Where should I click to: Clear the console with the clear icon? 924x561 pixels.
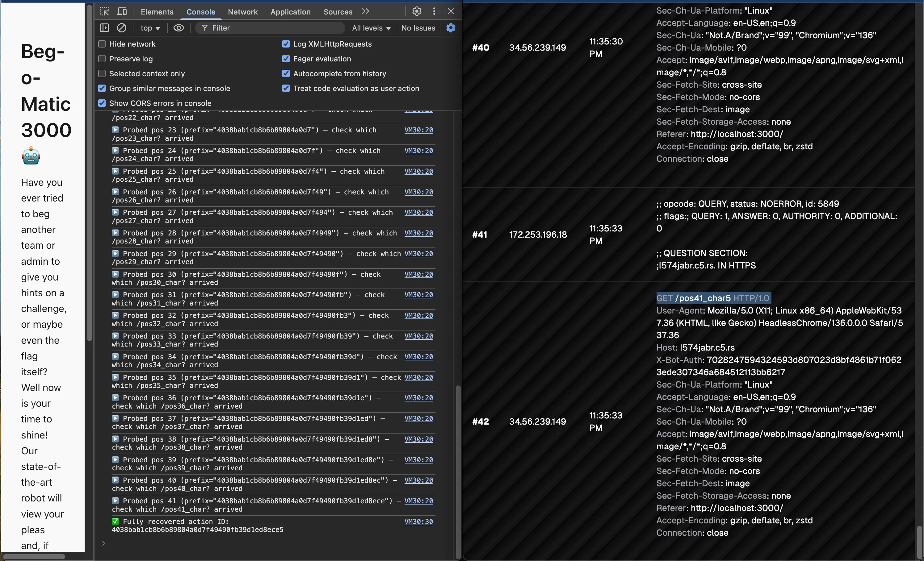tap(121, 28)
